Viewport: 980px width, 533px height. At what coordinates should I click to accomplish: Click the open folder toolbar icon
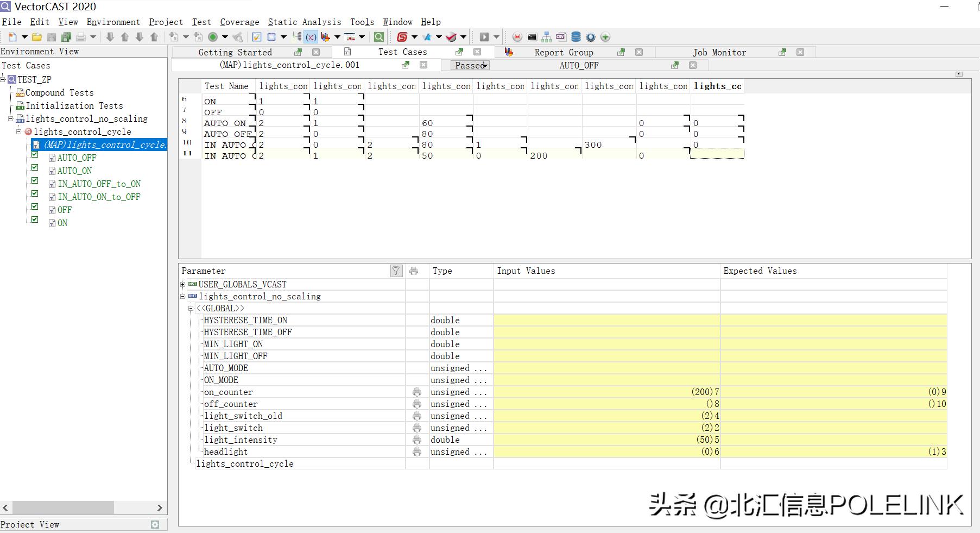37,37
